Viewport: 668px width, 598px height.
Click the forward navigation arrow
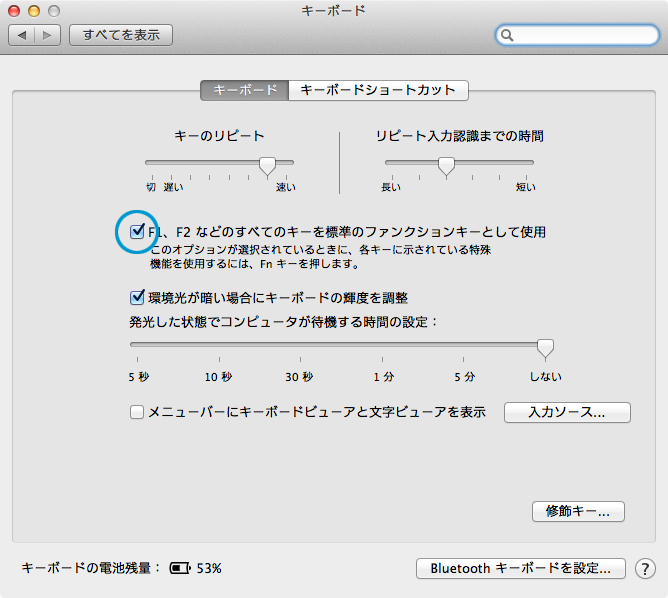[x=47, y=35]
